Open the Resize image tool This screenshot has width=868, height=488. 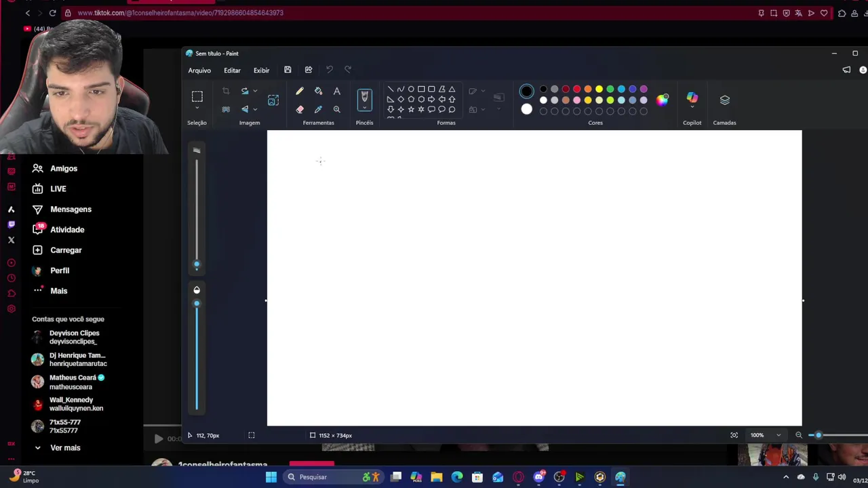(273, 100)
